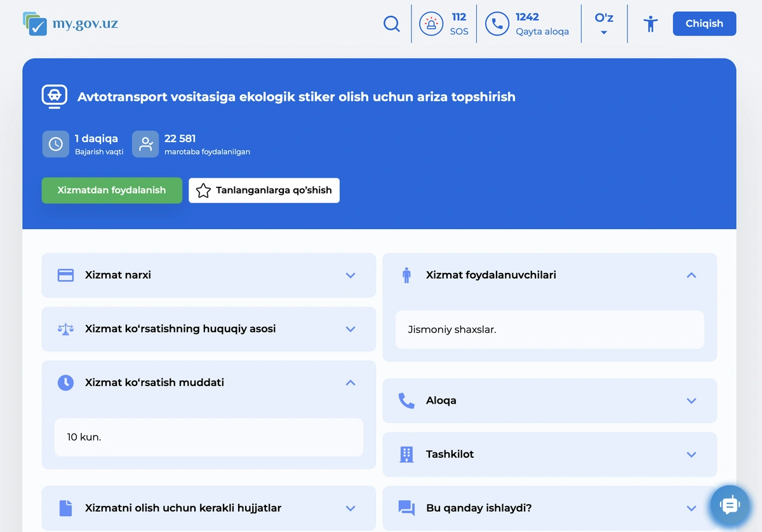Expand Xizmatni olish uchun kerakli hujjatlar
The height and width of the screenshot is (532, 762).
click(350, 508)
